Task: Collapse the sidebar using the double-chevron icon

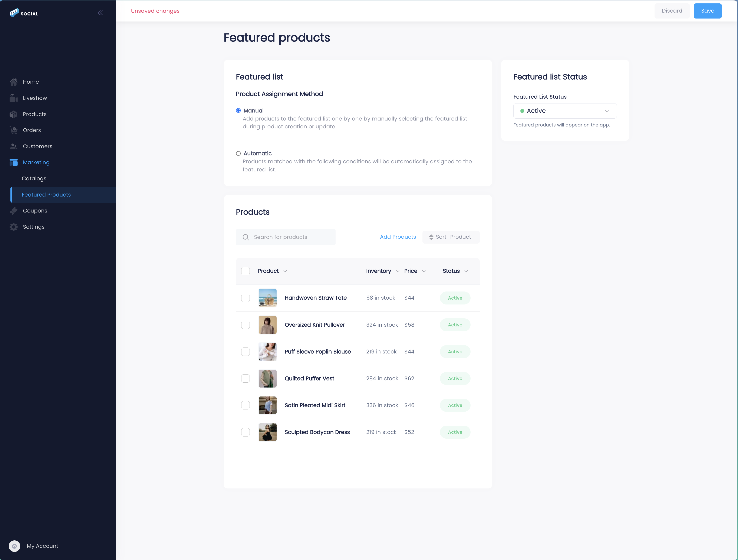Action: [100, 13]
